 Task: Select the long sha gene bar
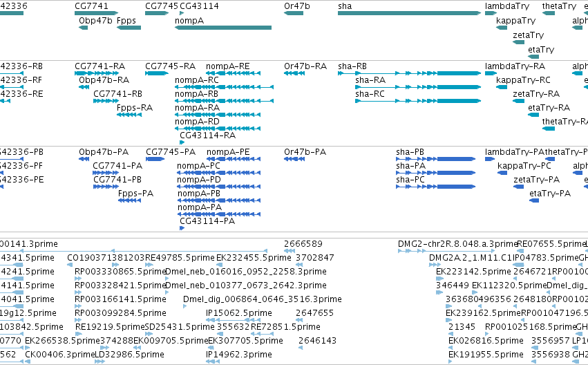pos(410,13)
